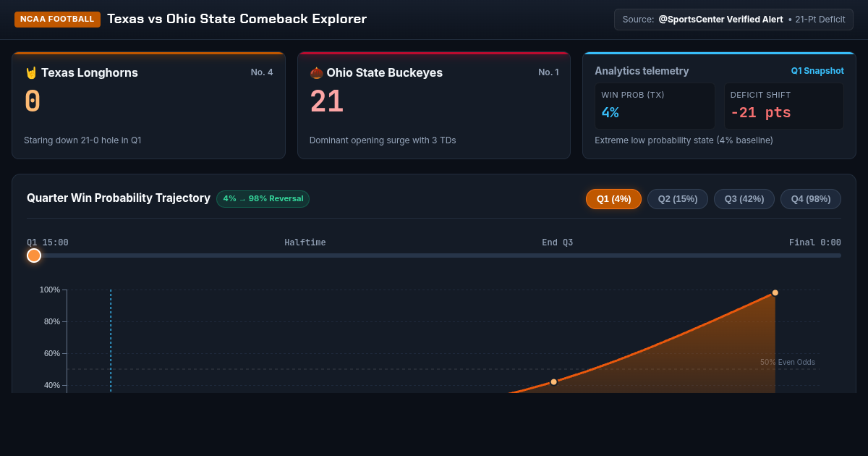Viewport: 868px width, 456px height.
Task: Click the Q1 15:00 timeline label
Action: (48, 242)
